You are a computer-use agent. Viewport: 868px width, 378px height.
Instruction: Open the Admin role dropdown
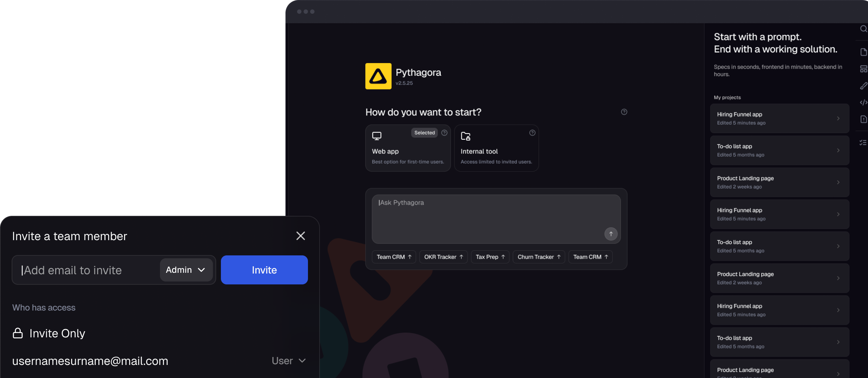click(186, 270)
